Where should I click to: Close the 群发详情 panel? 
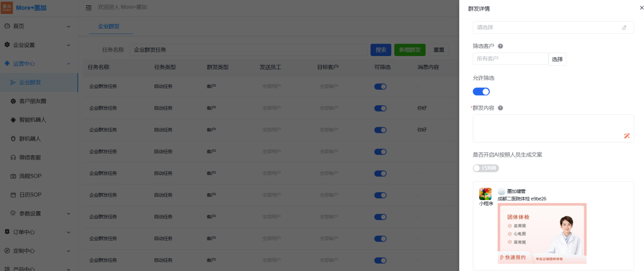641,8
